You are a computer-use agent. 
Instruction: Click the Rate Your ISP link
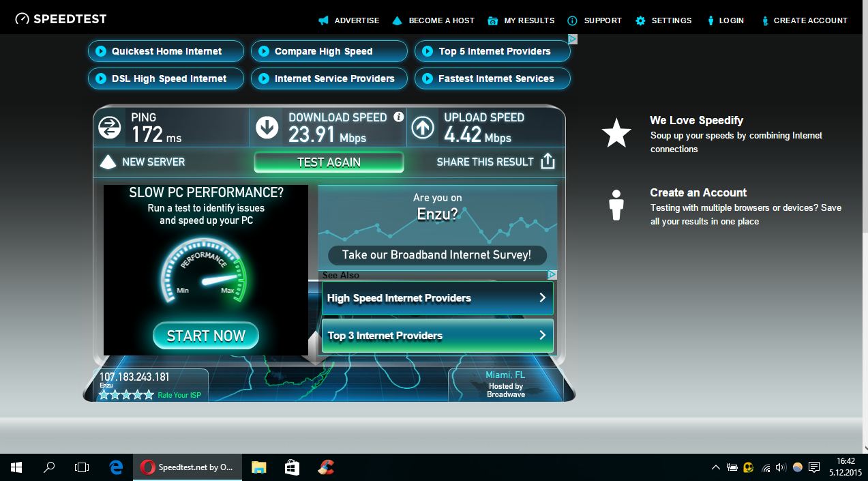tap(179, 395)
